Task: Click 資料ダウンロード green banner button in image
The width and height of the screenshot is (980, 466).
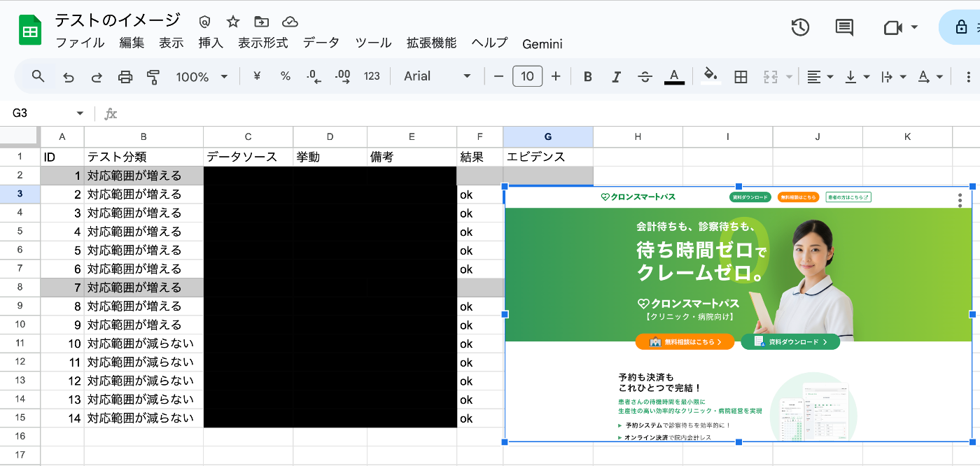Action: coord(790,342)
